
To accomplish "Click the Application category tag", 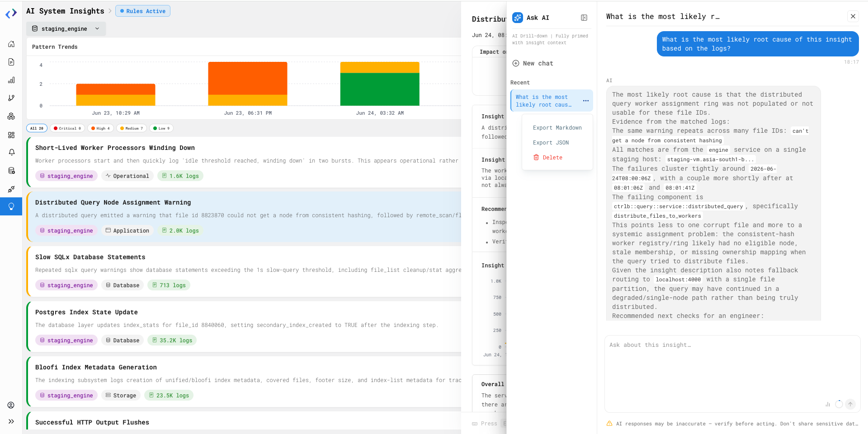I will pos(127,230).
